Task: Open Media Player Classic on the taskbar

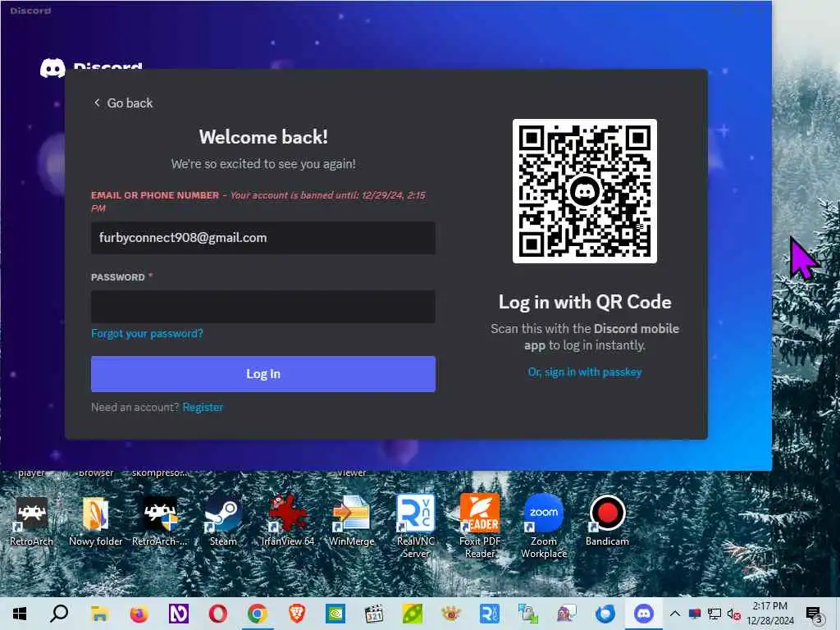Action: [374, 614]
